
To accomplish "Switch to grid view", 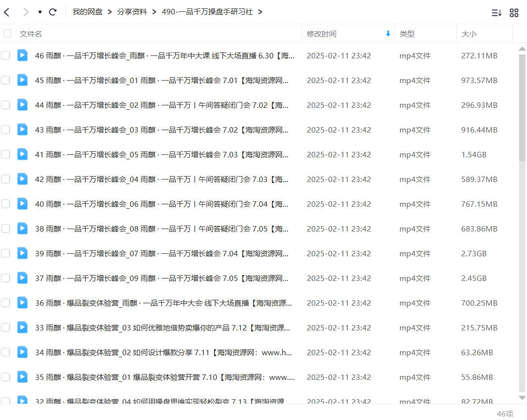I will [514, 13].
